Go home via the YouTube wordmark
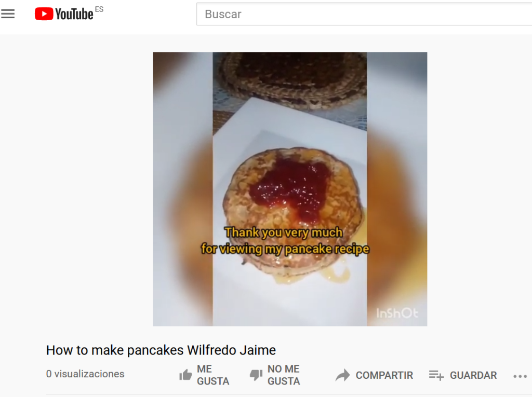This screenshot has width=532, height=397. coord(74,14)
